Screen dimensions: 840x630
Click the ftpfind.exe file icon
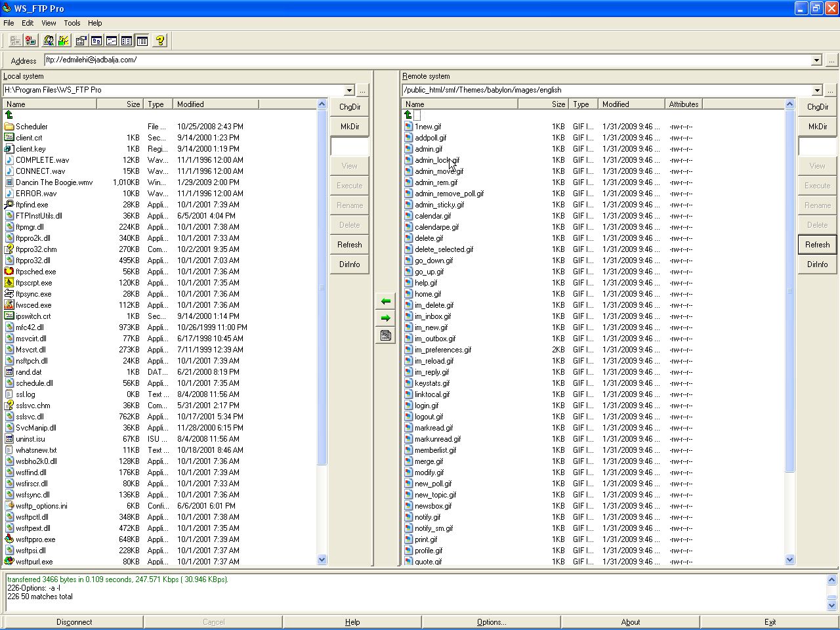point(9,204)
